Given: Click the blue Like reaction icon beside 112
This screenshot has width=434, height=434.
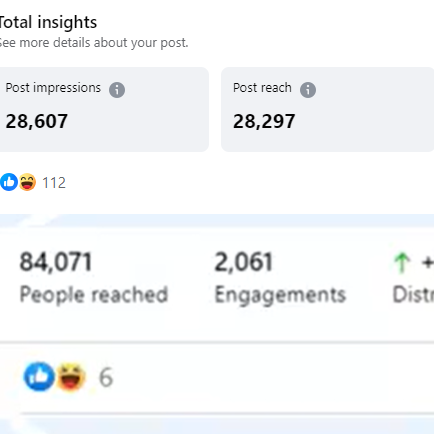Looking at the screenshot, I should coord(9,182).
